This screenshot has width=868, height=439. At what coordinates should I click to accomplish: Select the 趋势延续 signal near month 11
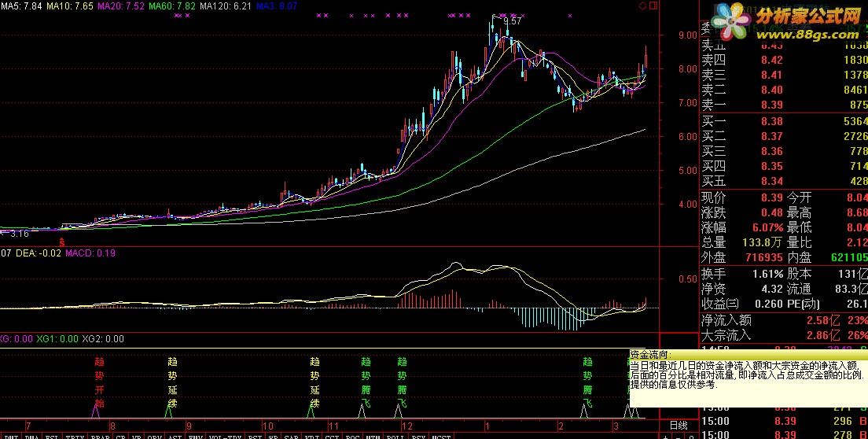(x=315, y=382)
